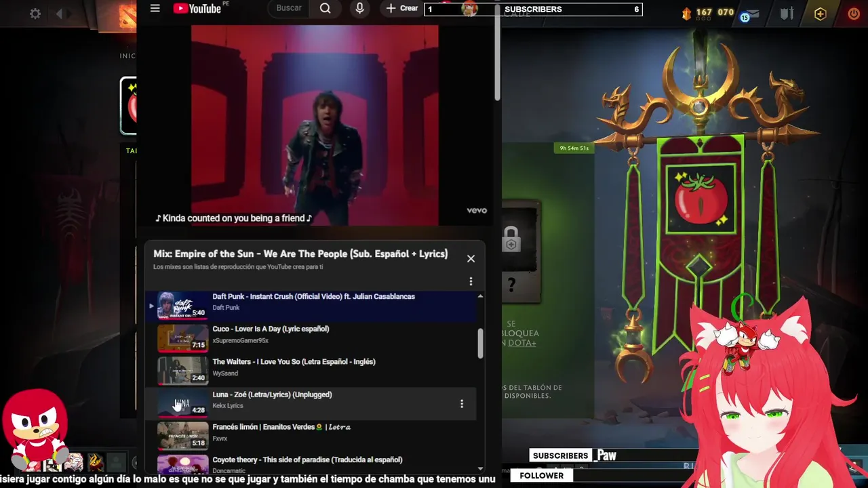Open Dota shards balance 167 070
868x488 pixels.
tap(708, 13)
